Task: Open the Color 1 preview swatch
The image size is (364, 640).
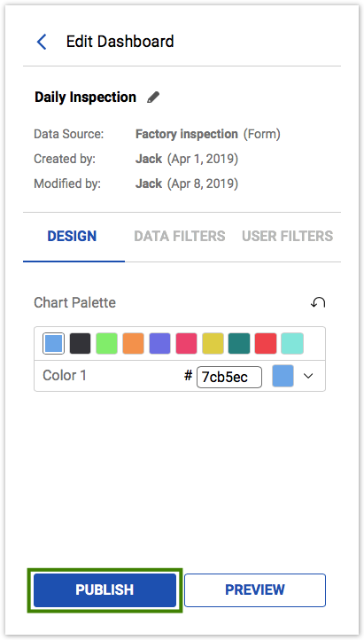Action: pyautogui.click(x=283, y=376)
